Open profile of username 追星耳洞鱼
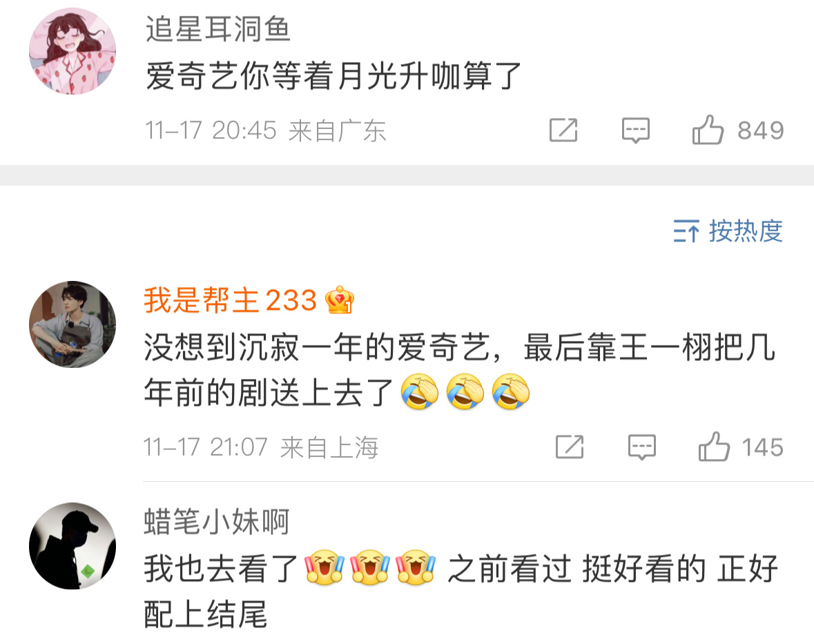Screen dimensions: 814x644 click(217, 28)
